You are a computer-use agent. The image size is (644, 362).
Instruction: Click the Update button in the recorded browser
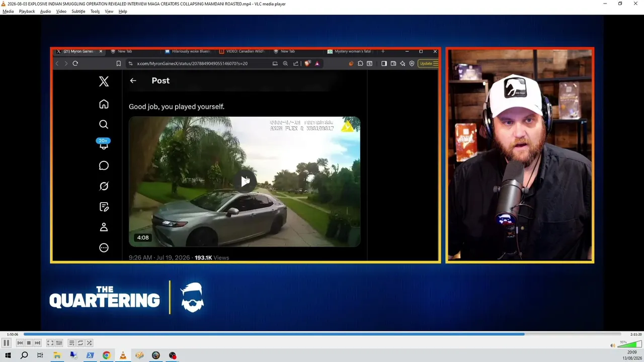[428, 63]
